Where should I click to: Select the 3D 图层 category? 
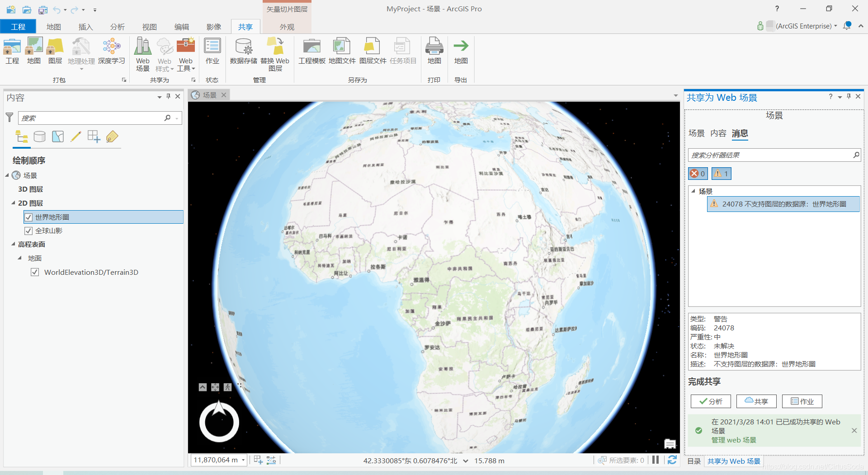click(x=30, y=189)
